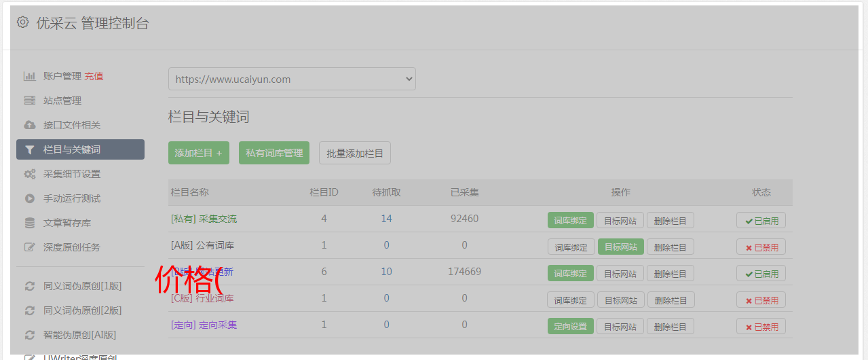Click the 已采集 value 174669
The width and height of the screenshot is (868, 360).
pyautogui.click(x=464, y=272)
